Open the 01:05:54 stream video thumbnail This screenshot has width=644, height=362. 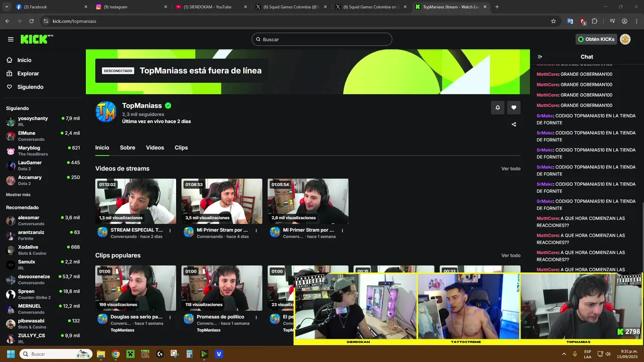[x=308, y=201]
